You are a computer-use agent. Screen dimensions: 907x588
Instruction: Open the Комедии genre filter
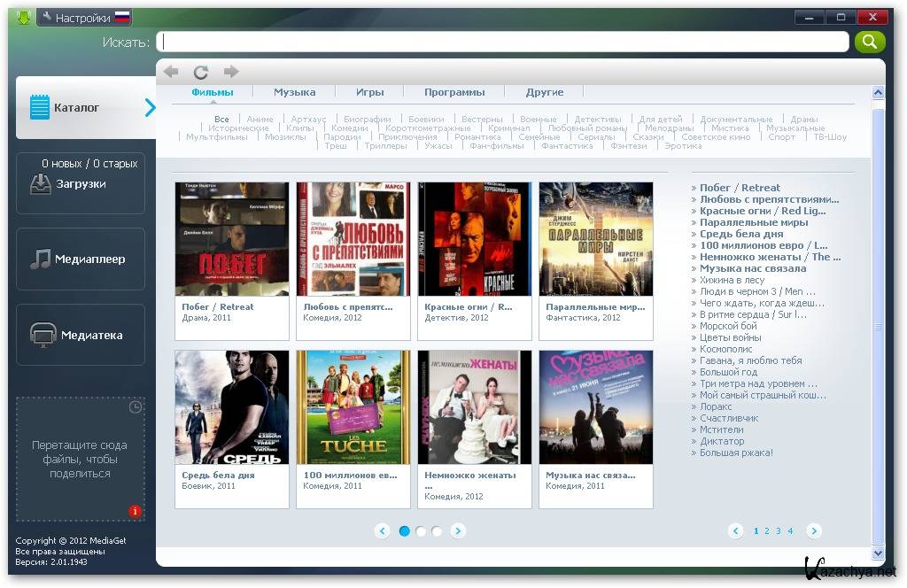pos(349,128)
